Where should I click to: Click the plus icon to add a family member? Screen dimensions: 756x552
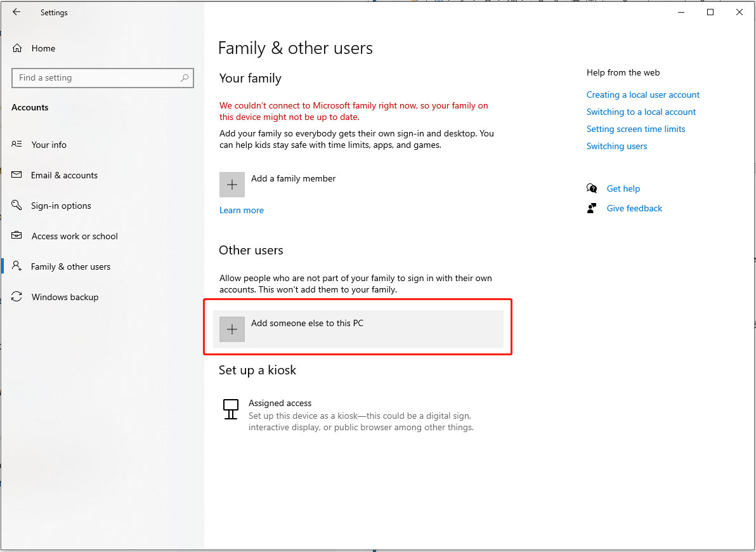[231, 185]
